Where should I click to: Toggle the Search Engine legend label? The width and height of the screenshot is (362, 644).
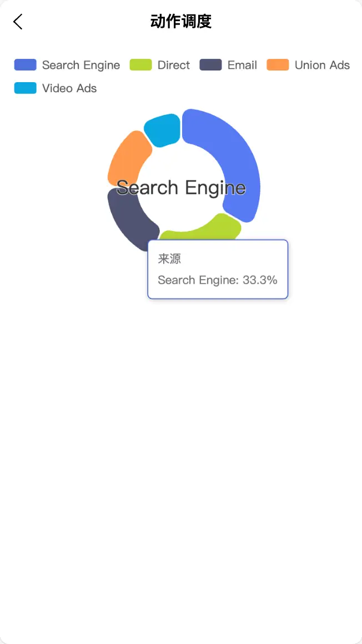point(81,66)
